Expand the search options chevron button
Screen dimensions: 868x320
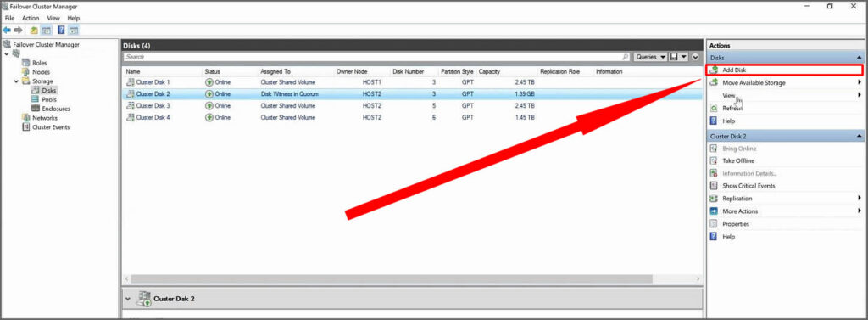695,57
